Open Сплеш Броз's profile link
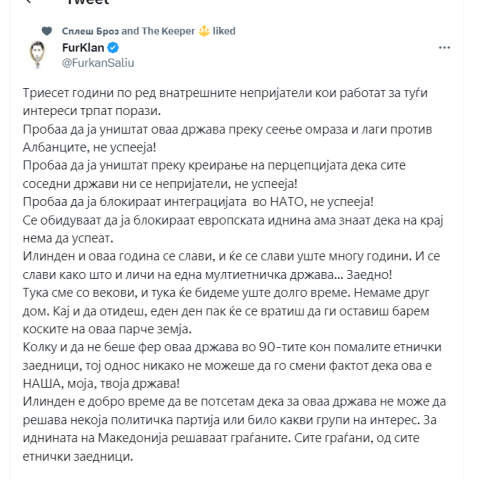 [90, 31]
